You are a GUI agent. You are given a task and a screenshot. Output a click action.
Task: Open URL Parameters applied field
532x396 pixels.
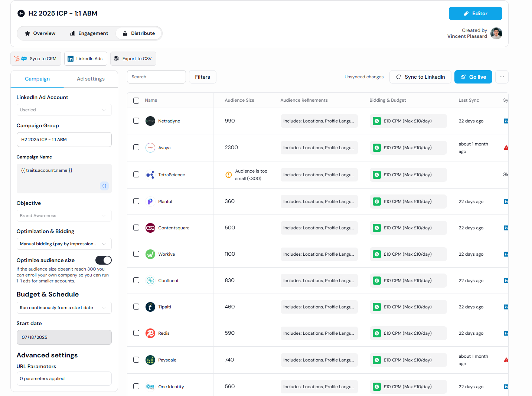click(x=64, y=379)
